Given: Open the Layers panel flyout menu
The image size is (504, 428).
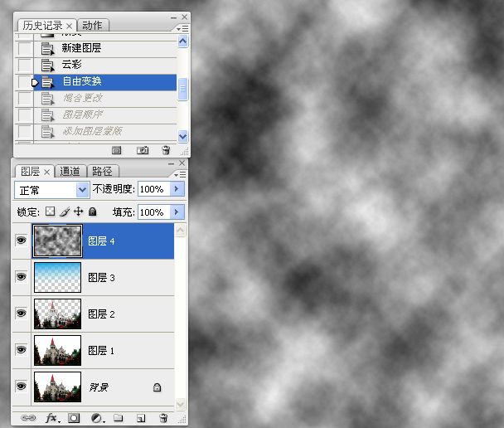Looking at the screenshot, I should click(180, 175).
